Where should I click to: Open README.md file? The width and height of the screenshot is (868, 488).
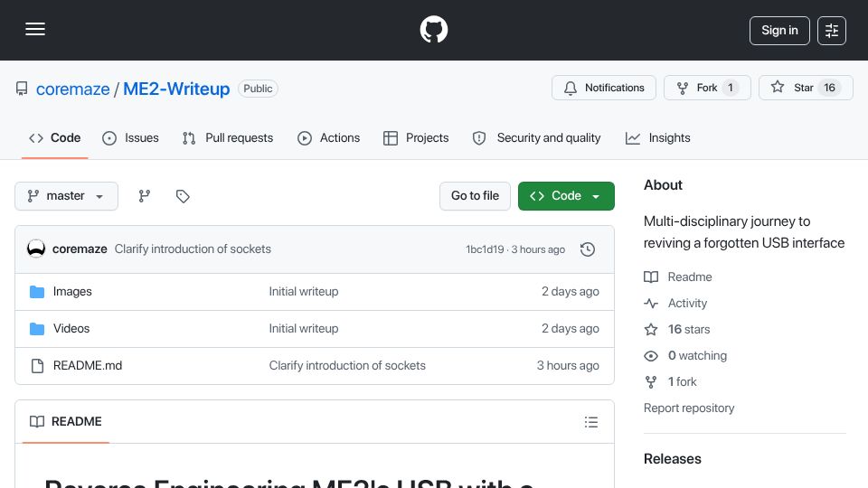[88, 366]
